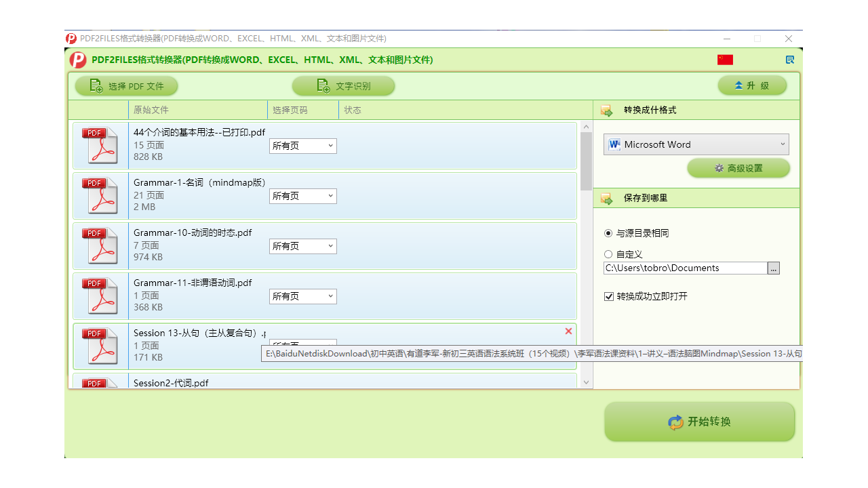The width and height of the screenshot is (868, 488).
Task: Click the title bar app icon
Action: pyautogui.click(x=71, y=39)
